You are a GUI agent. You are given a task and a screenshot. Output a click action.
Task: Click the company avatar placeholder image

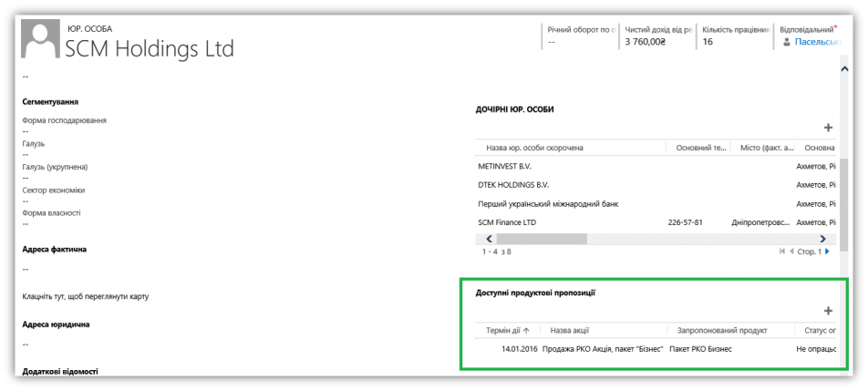pos(40,40)
